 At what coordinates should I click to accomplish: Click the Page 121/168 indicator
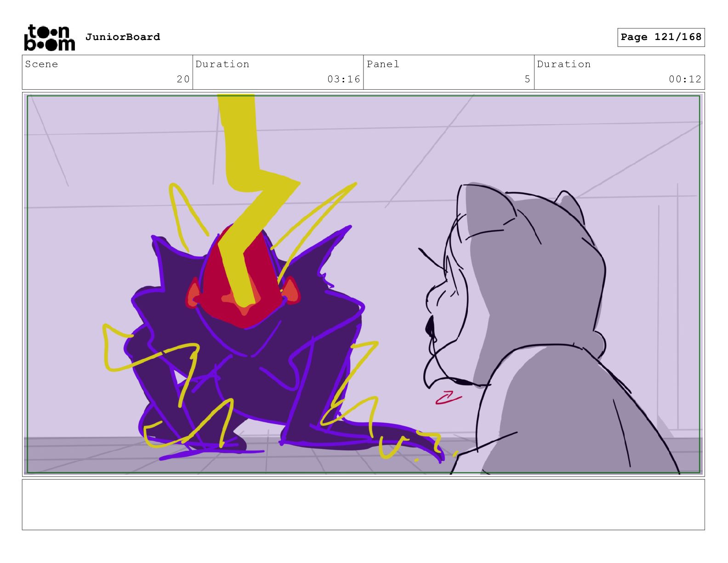(661, 37)
